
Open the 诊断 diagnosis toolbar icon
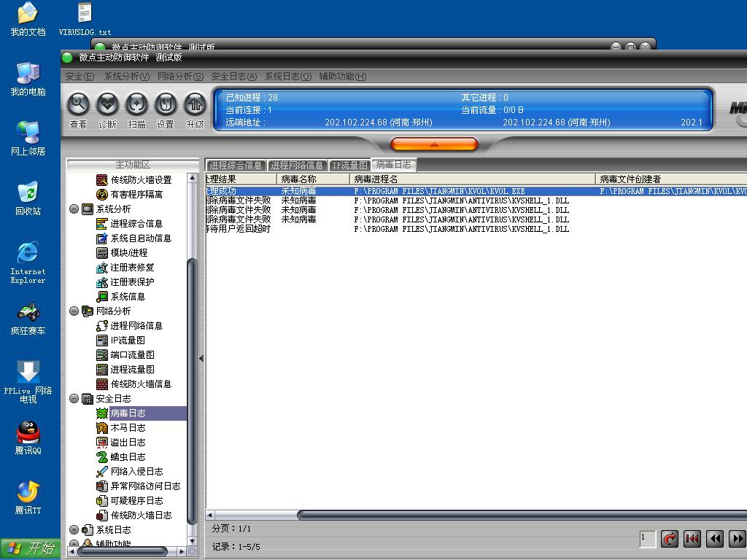pyautogui.click(x=108, y=104)
